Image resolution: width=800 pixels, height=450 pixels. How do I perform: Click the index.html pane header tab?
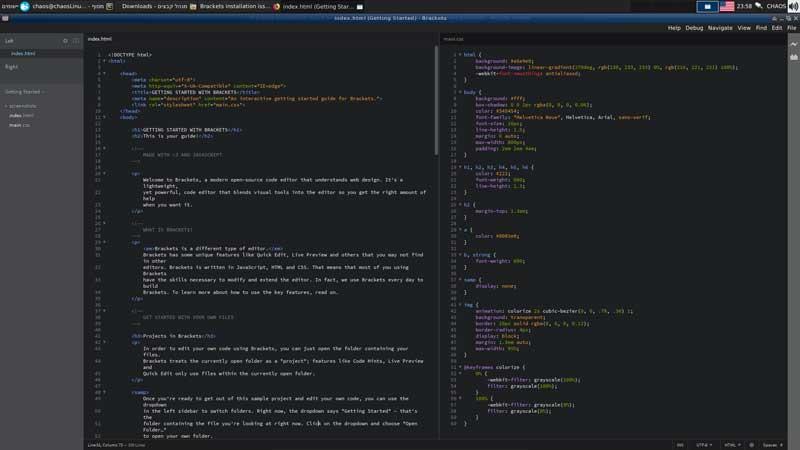(99, 39)
